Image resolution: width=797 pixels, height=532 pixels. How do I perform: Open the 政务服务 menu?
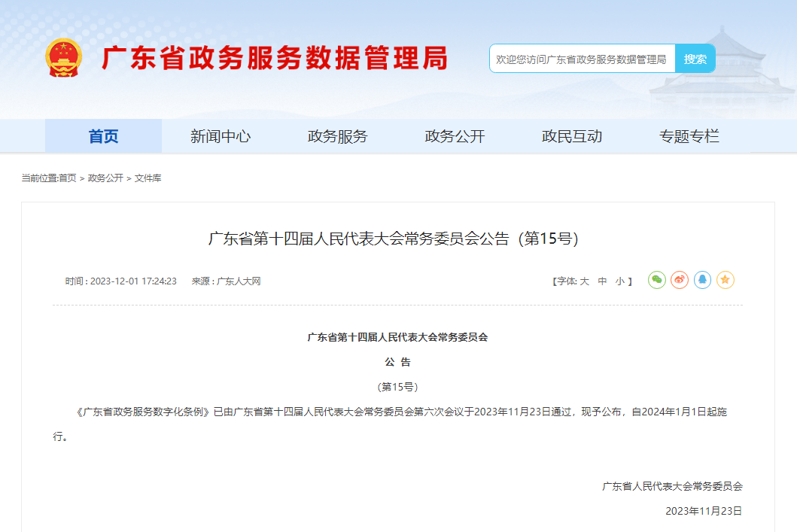click(x=338, y=135)
